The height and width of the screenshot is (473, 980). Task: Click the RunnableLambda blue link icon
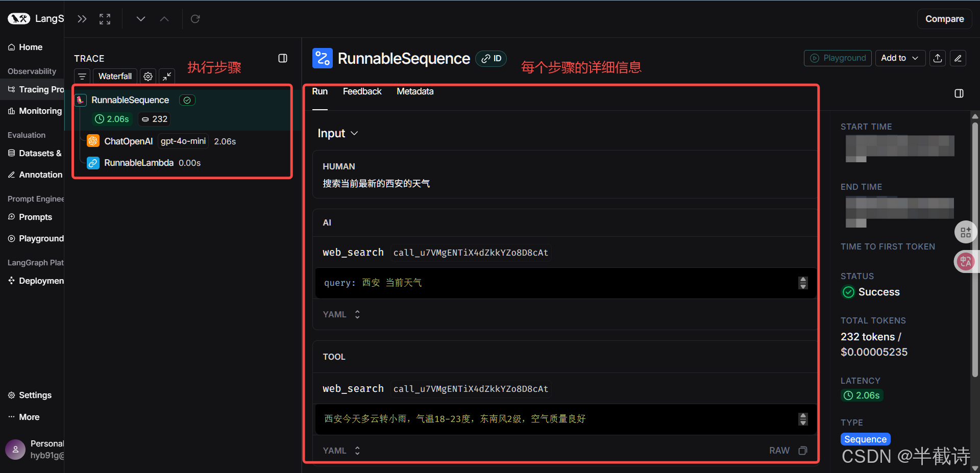pos(93,163)
